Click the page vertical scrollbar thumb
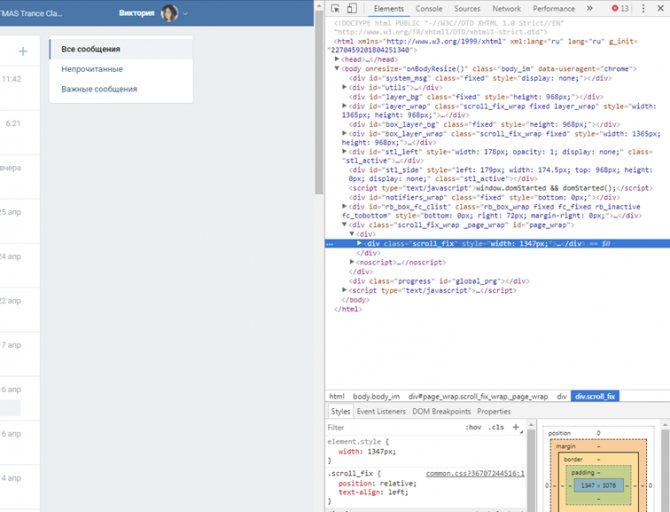This screenshot has height=512, width=670. tap(319, 103)
